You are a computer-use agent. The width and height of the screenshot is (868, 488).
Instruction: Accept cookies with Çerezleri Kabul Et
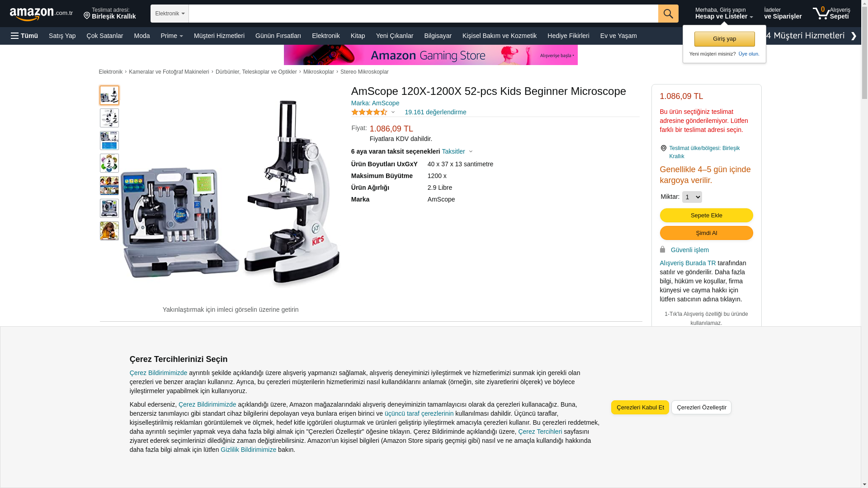click(640, 408)
